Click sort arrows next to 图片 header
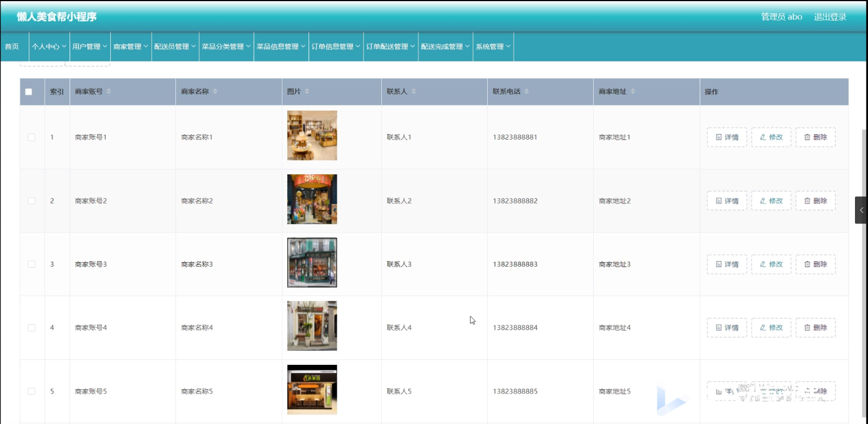868x424 pixels. coord(307,91)
